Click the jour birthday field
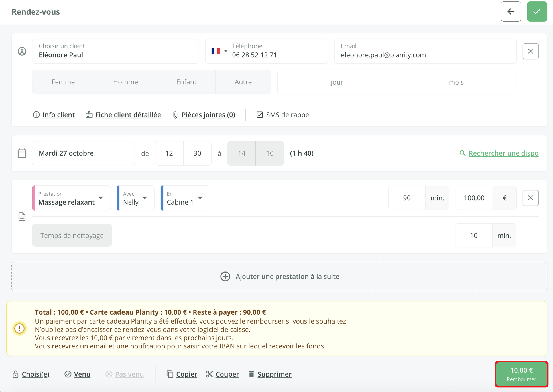Viewport: 553px width, 392px height. [x=337, y=82]
